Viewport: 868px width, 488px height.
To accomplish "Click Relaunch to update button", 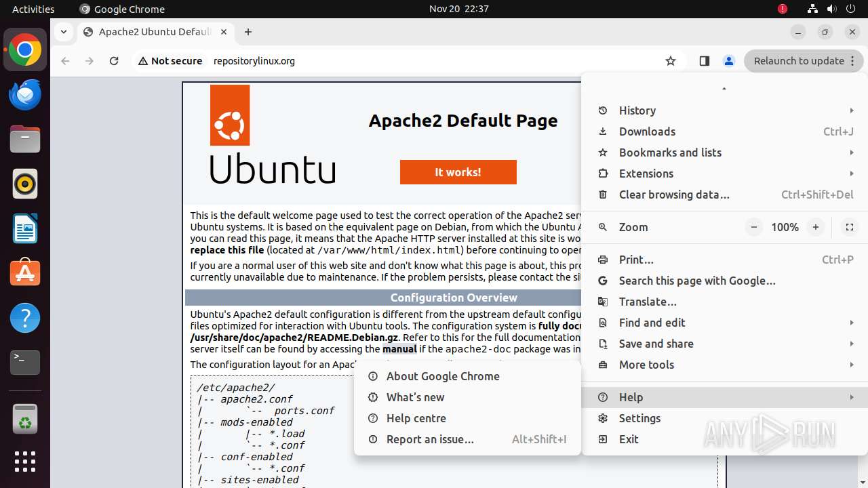I will coord(804,61).
